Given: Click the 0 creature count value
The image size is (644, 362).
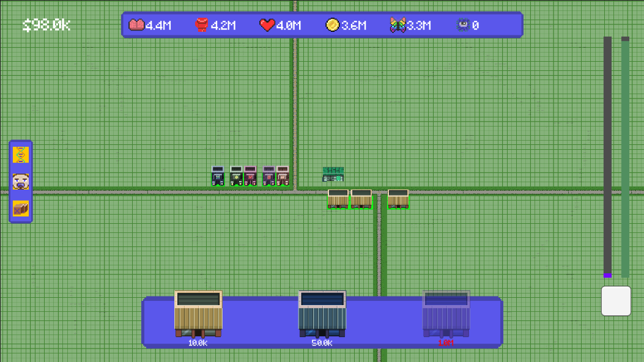Looking at the screenshot, I should point(475,26).
